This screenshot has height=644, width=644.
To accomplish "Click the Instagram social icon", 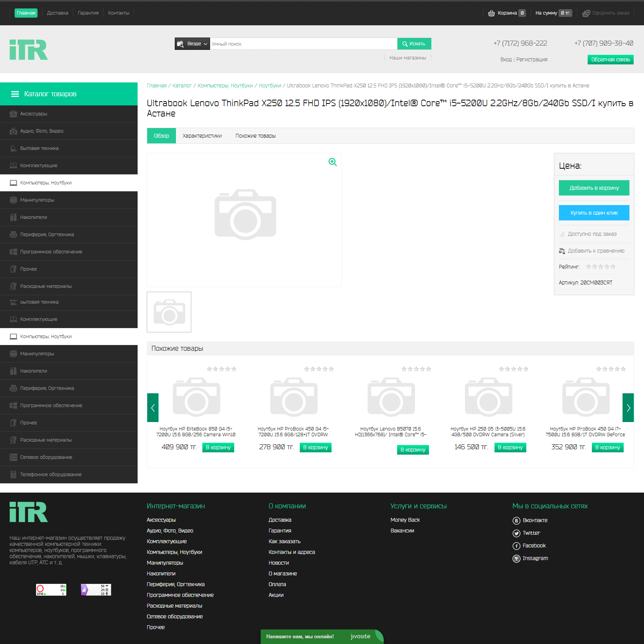I will [516, 559].
